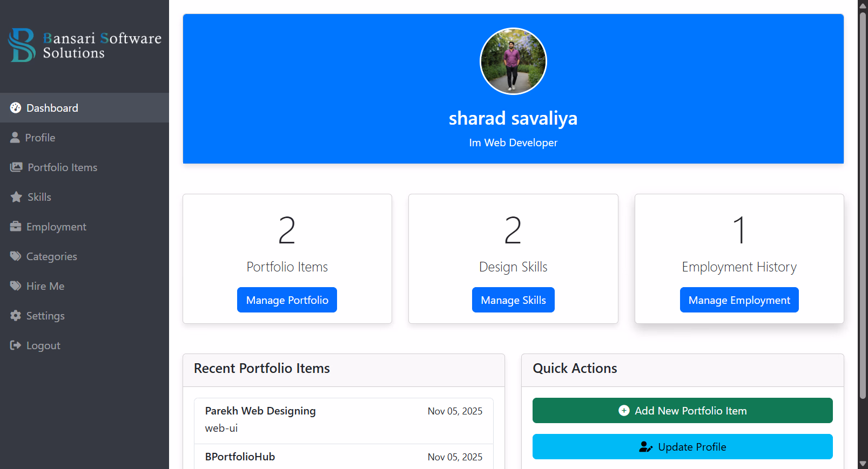Click the sharad savaliya profile photo
868x469 pixels.
tap(513, 61)
